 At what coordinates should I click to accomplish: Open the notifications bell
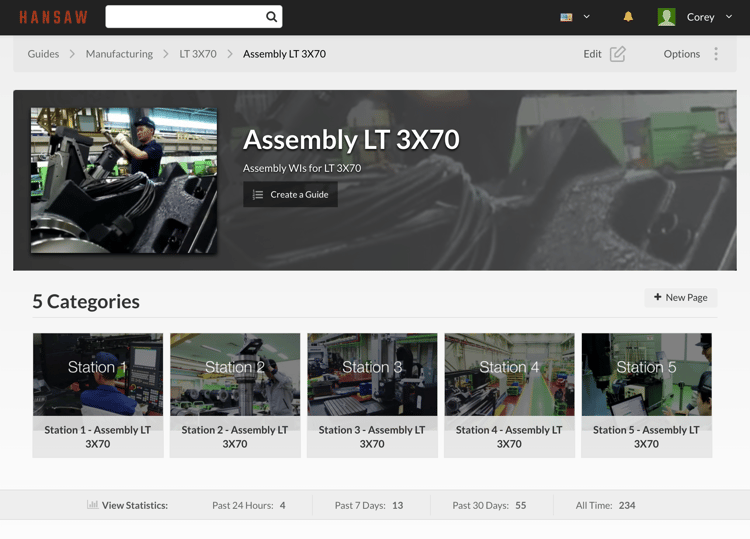click(x=628, y=17)
